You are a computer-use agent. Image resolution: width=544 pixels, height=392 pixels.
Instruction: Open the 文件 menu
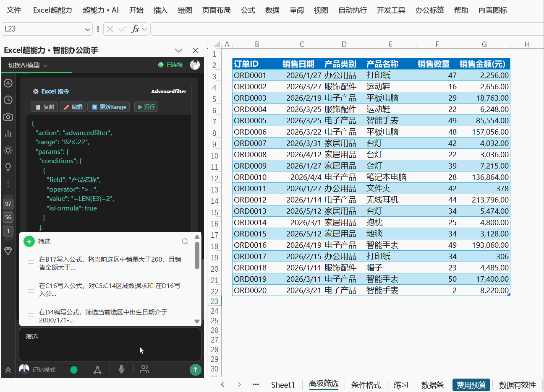(14, 10)
